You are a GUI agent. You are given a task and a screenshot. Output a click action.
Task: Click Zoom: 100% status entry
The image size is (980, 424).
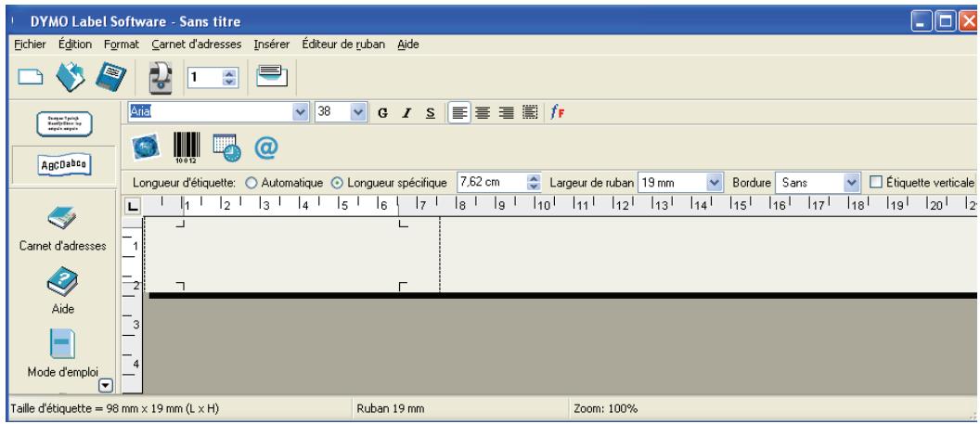pyautogui.click(x=606, y=409)
